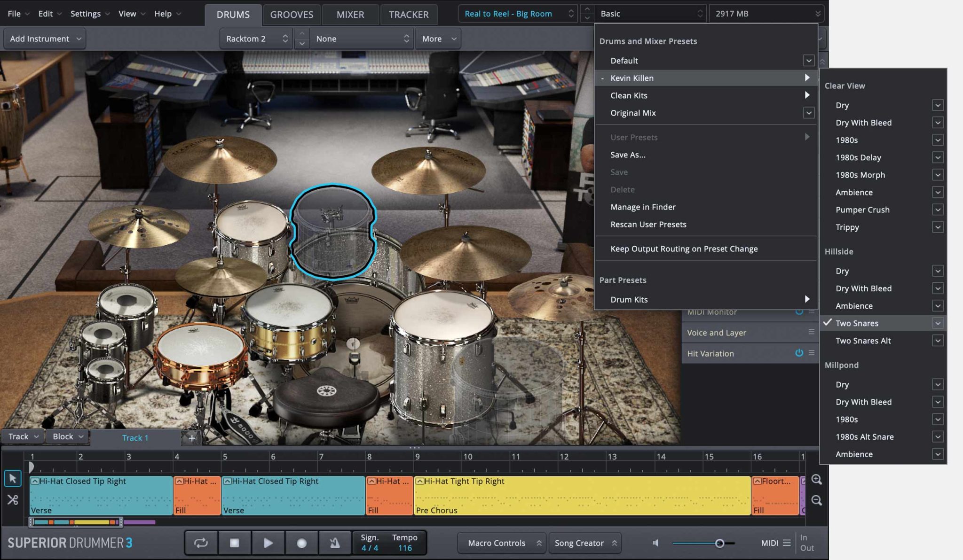Viewport: 963px width, 560px height.
Task: Choose Rescan User Presets
Action: pyautogui.click(x=648, y=224)
